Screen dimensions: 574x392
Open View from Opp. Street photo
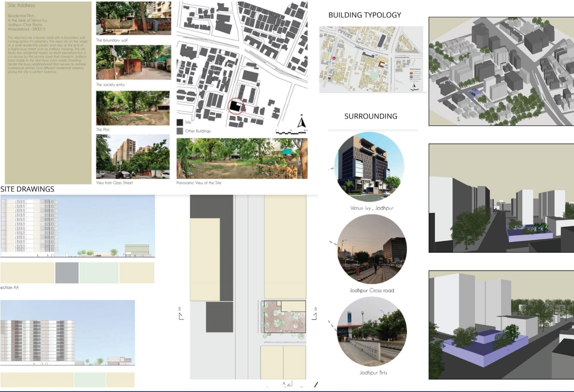pyautogui.click(x=133, y=156)
